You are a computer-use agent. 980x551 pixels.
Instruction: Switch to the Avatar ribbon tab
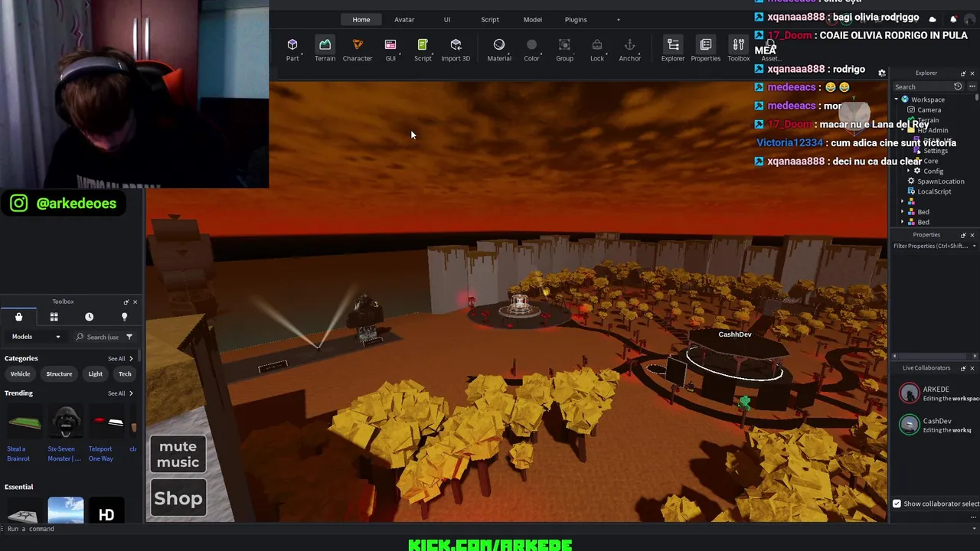[x=404, y=19]
